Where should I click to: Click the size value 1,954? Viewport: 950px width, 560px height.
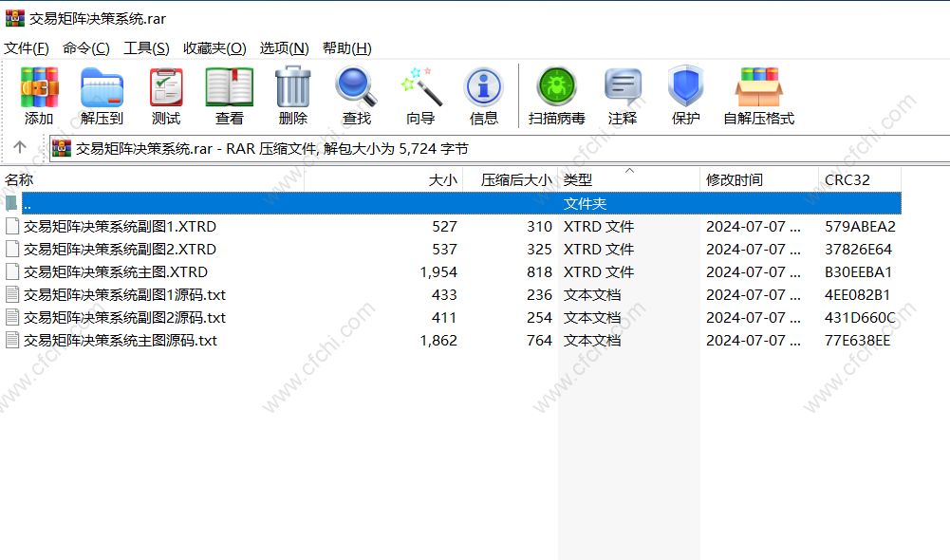(438, 272)
